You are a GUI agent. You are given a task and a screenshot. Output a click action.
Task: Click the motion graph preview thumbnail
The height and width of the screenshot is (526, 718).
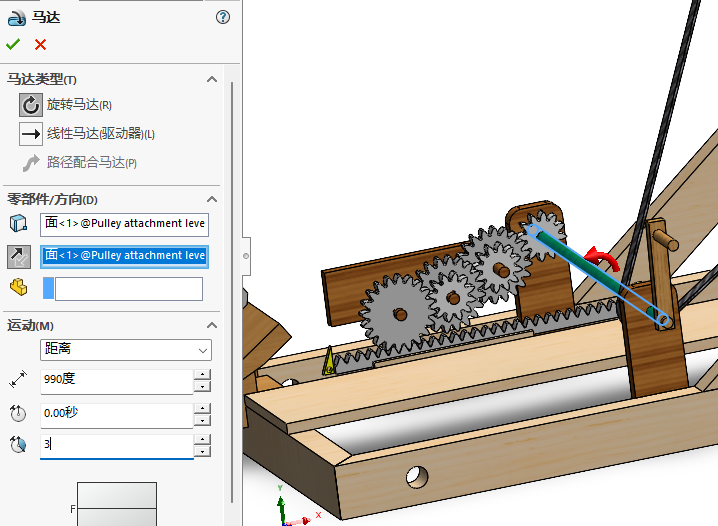click(x=117, y=503)
